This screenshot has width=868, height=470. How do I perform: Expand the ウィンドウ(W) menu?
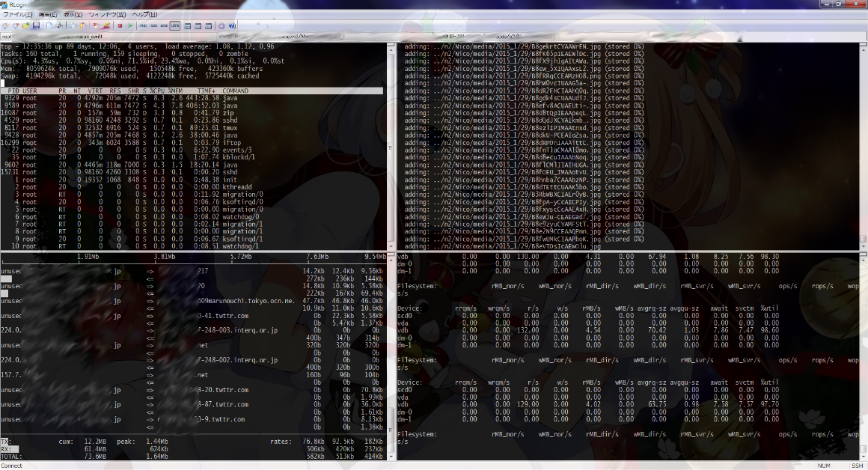(107, 14)
